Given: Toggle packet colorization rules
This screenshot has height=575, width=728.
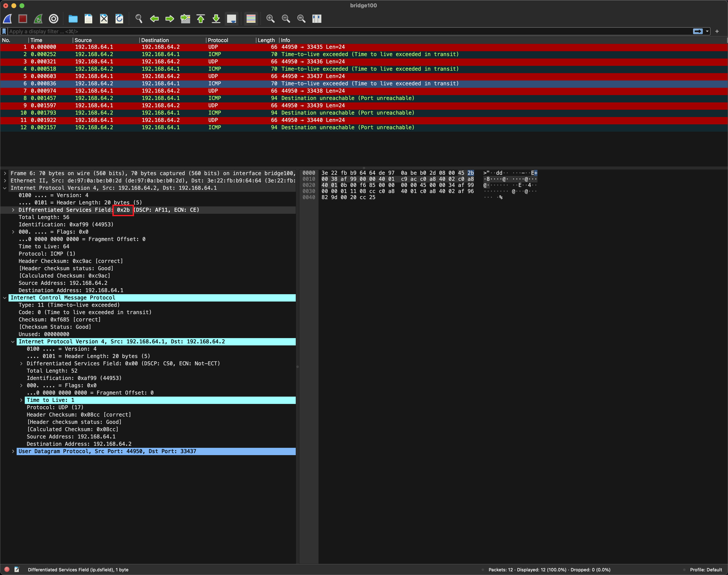Looking at the screenshot, I should (251, 18).
